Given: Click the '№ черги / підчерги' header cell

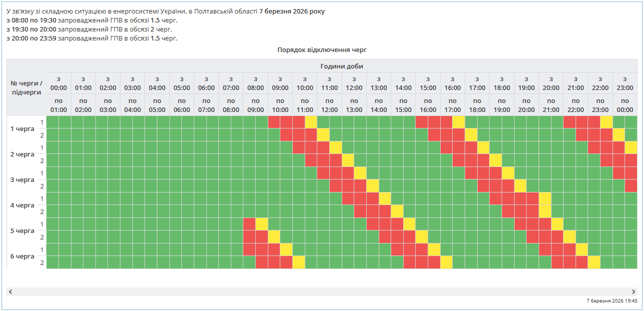Looking at the screenshot, I should point(26,87).
